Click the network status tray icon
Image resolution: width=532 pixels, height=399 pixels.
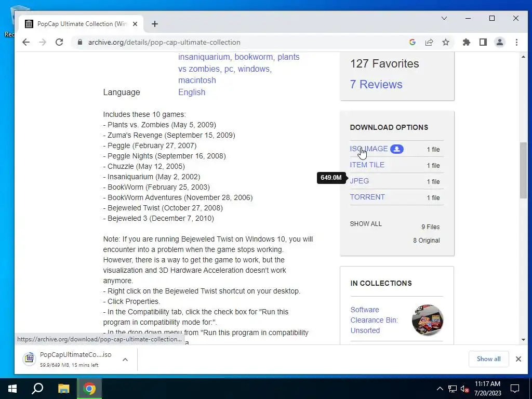pyautogui.click(x=453, y=389)
